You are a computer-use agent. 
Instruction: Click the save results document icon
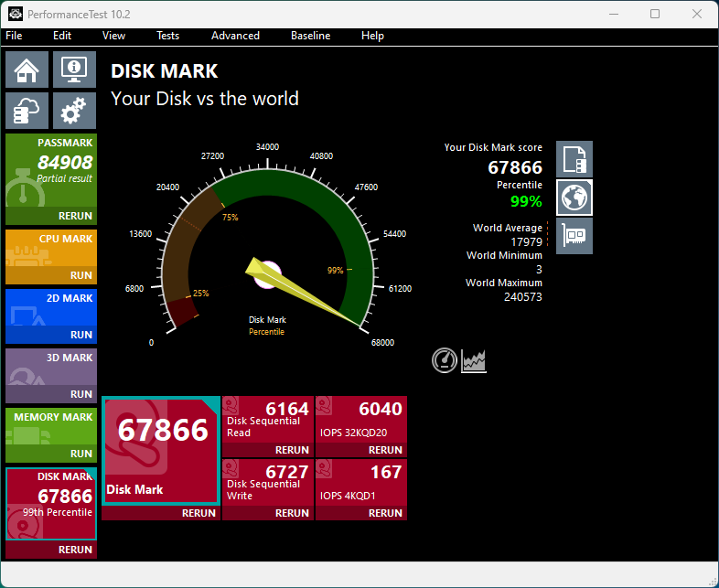pos(574,159)
